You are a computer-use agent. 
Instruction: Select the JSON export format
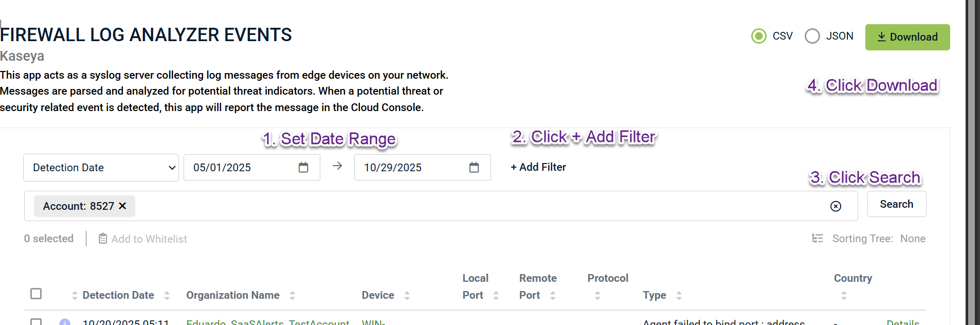coord(812,36)
